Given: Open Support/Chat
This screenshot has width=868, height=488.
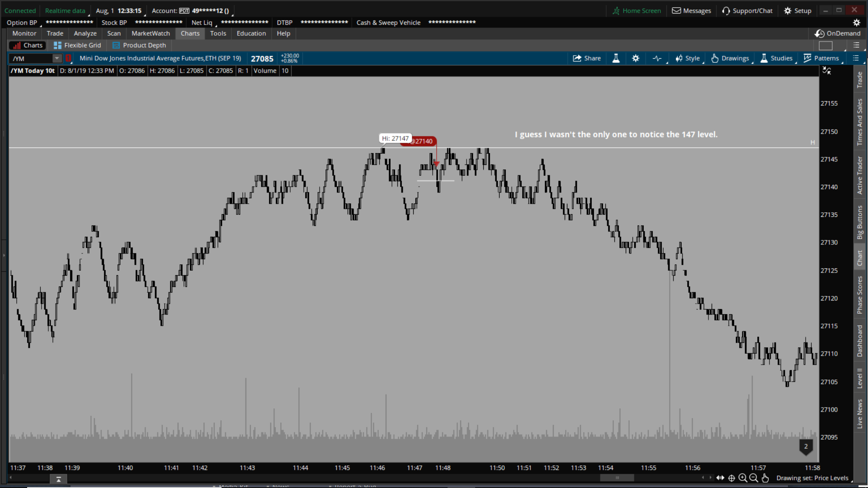Looking at the screenshot, I should point(747,11).
